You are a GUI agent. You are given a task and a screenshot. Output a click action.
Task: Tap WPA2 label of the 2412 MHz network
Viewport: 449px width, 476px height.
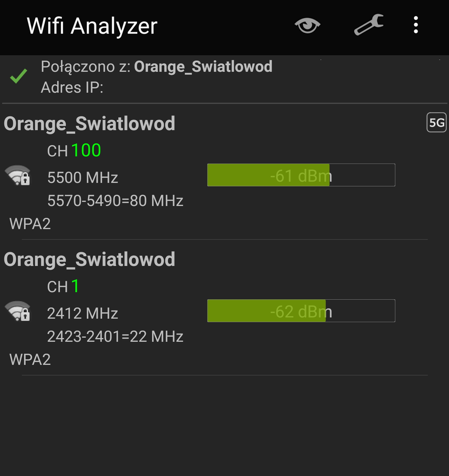pos(30,359)
